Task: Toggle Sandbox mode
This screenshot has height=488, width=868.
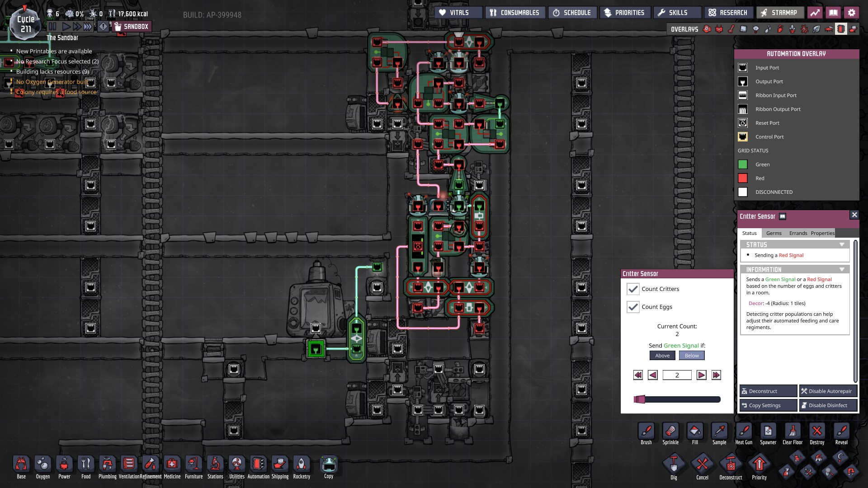Action: [132, 27]
